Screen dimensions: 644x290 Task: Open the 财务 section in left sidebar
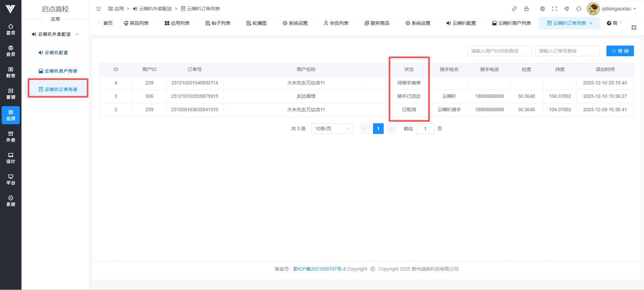[11, 72]
